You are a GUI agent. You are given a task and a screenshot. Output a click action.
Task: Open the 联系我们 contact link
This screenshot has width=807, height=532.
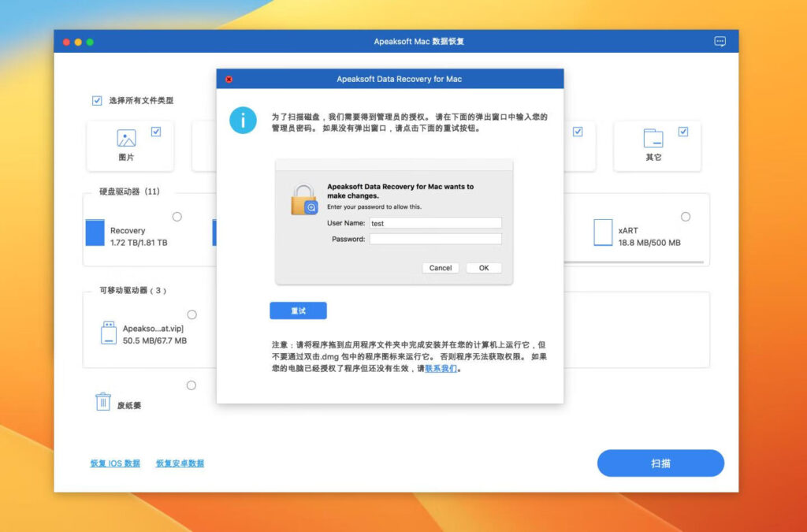pyautogui.click(x=440, y=368)
